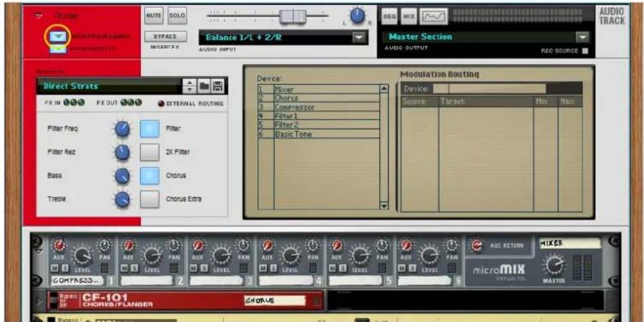The image size is (644, 322).
Task: Toggle the 2X Filter button
Action: pos(149,152)
